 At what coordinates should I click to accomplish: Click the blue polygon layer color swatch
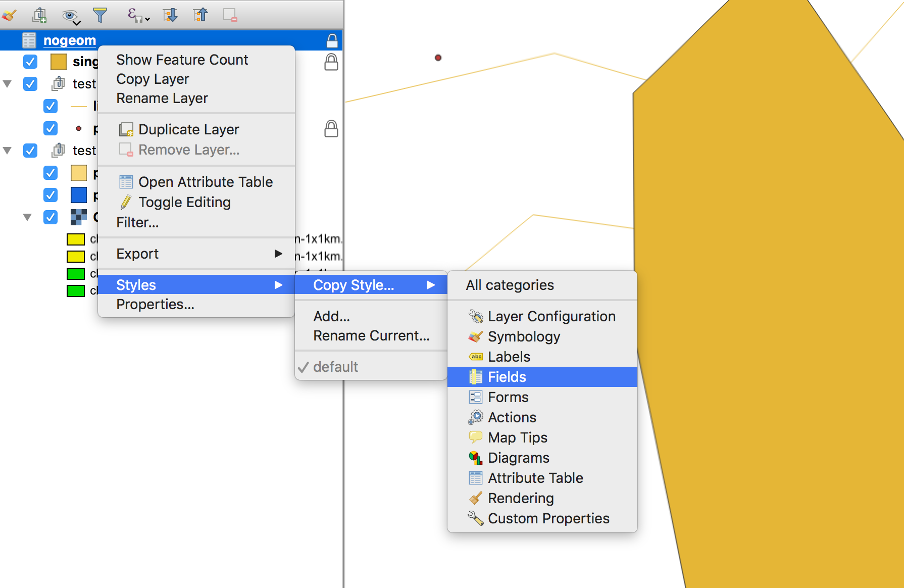79,195
